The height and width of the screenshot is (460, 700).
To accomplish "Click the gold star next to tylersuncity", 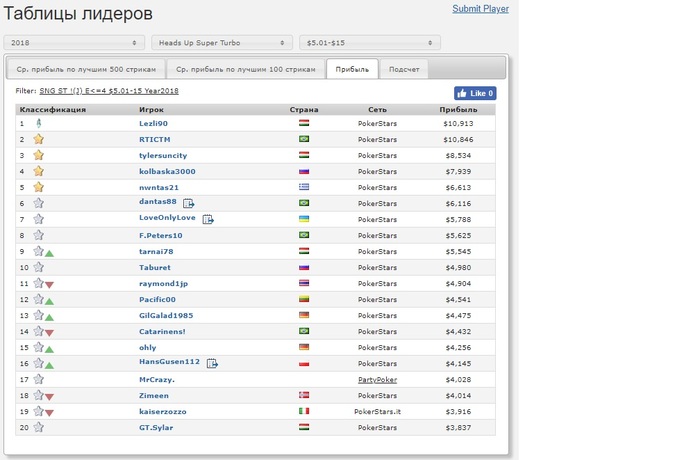I will click(x=38, y=155).
